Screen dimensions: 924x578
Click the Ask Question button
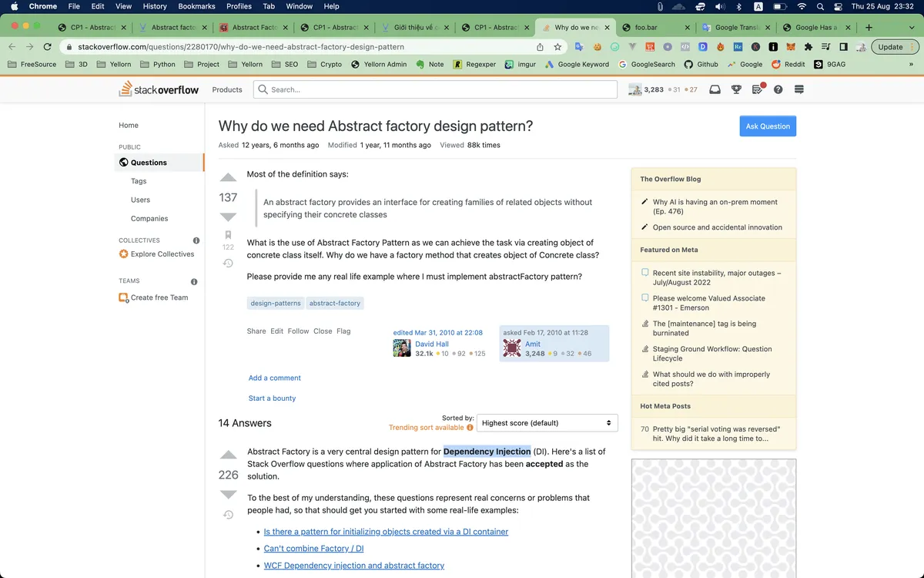click(768, 126)
